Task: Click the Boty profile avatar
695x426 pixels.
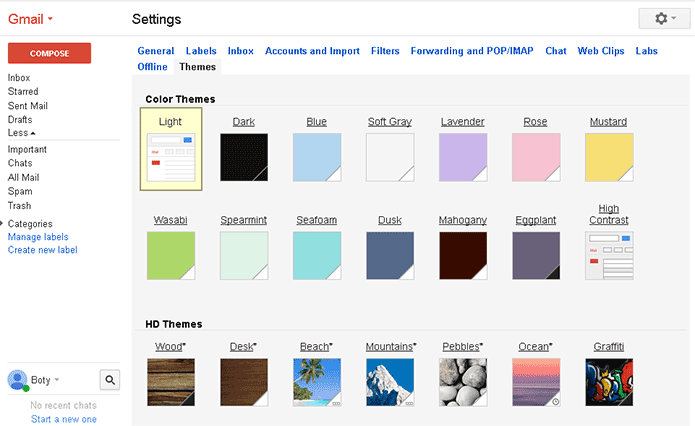Action: [17, 380]
